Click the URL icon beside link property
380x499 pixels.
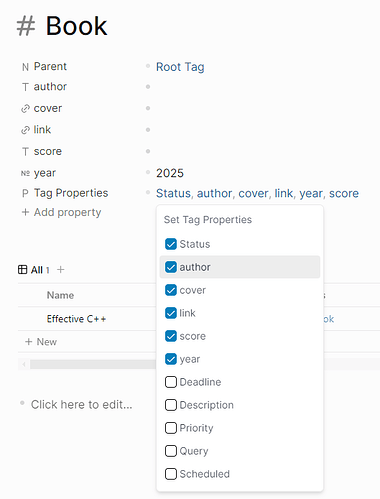coord(25,130)
